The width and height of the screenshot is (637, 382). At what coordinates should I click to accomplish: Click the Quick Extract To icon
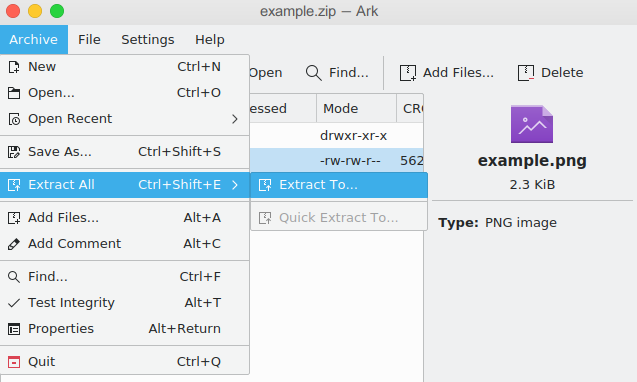[x=265, y=218]
